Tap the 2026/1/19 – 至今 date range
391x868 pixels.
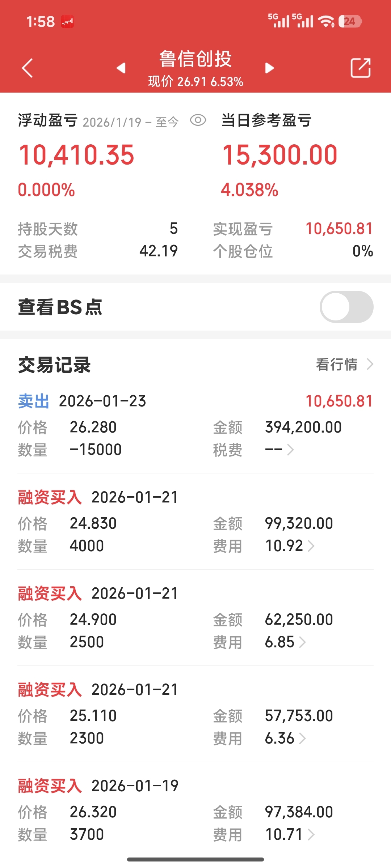130,122
